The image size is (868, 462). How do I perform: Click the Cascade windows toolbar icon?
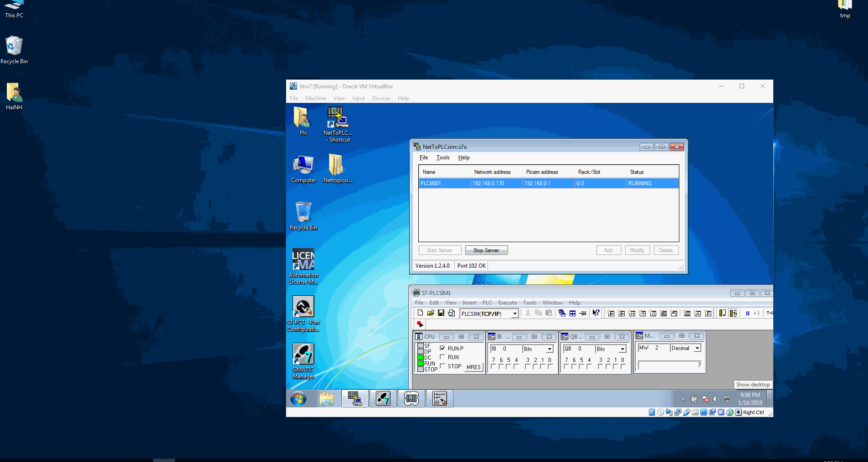pyautogui.click(x=562, y=314)
